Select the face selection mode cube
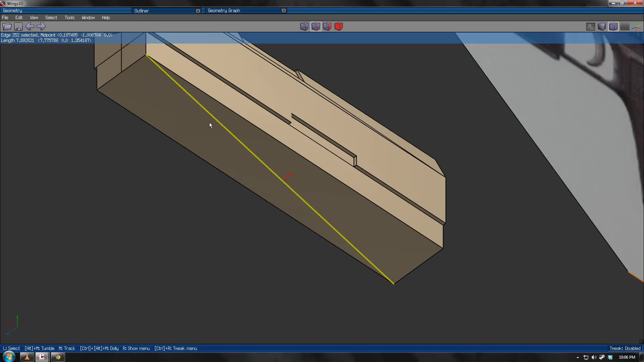 327,26
